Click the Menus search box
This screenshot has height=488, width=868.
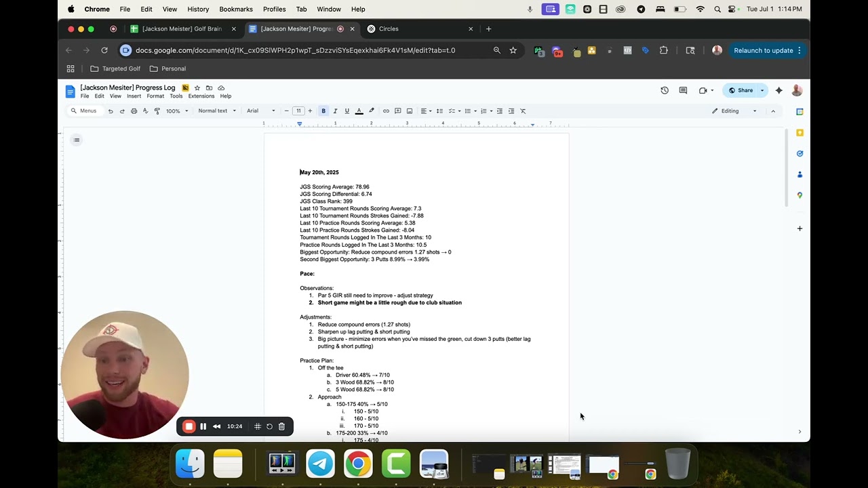(x=84, y=111)
